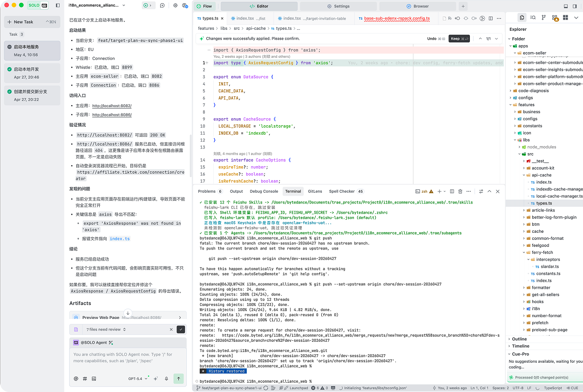Click the git branch name in status bar
The image size is (583, 392).
tap(231, 388)
